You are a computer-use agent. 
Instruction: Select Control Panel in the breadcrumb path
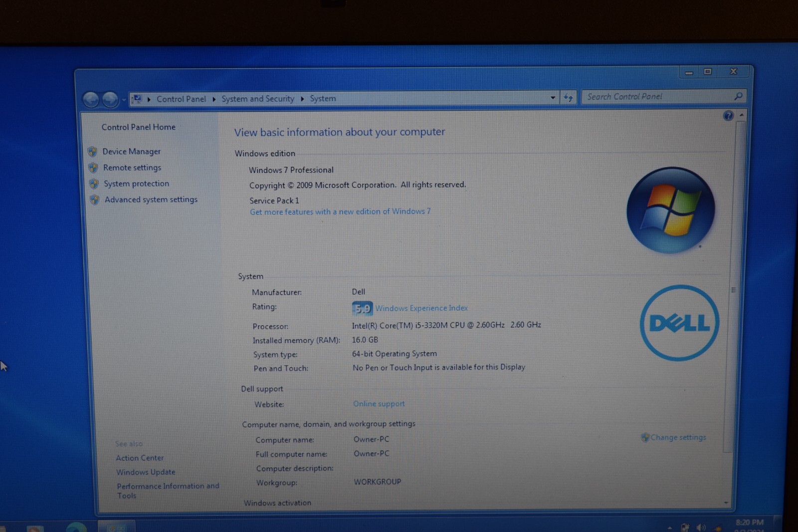click(181, 99)
